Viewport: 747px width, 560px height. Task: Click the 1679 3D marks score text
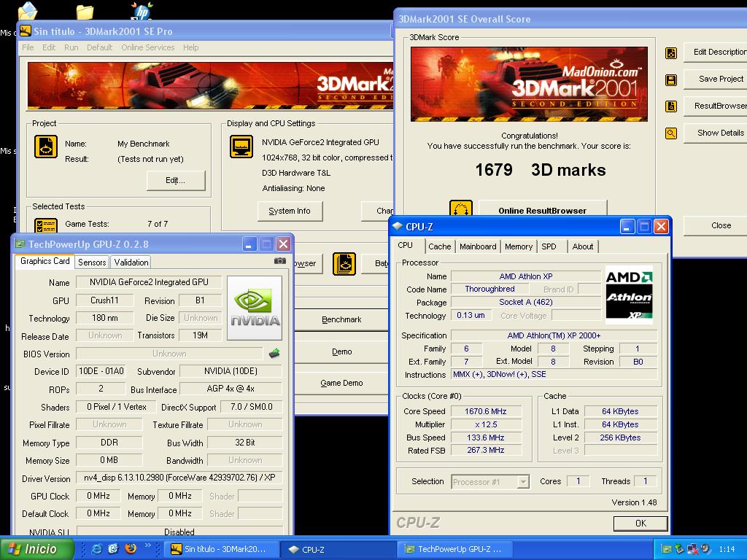tap(541, 170)
